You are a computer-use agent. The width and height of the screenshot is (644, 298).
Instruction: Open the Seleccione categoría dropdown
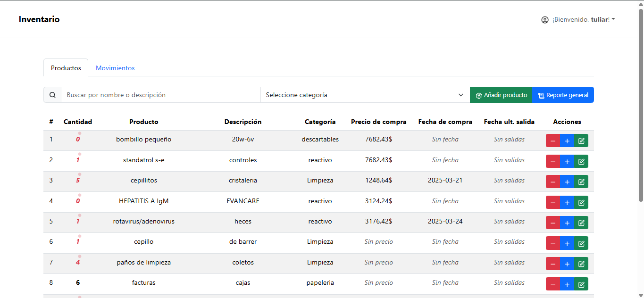(365, 95)
